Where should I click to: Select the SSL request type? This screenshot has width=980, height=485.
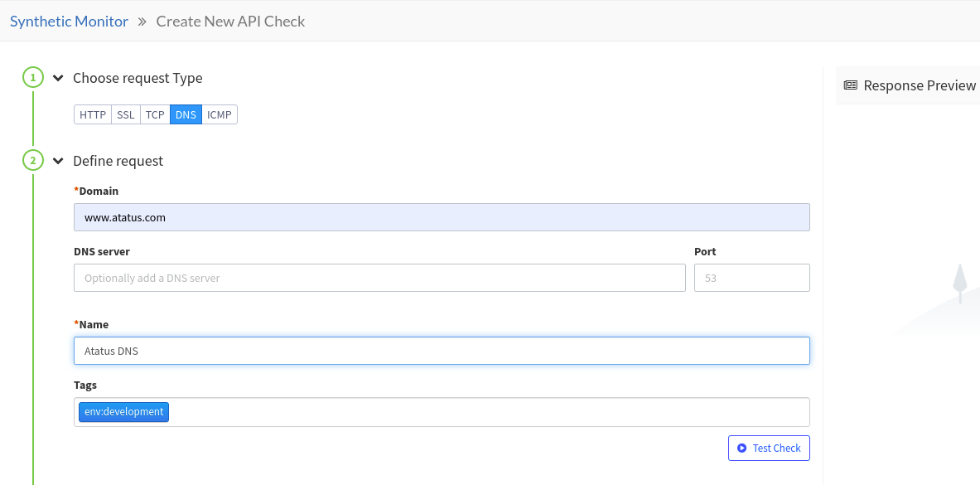coord(126,115)
